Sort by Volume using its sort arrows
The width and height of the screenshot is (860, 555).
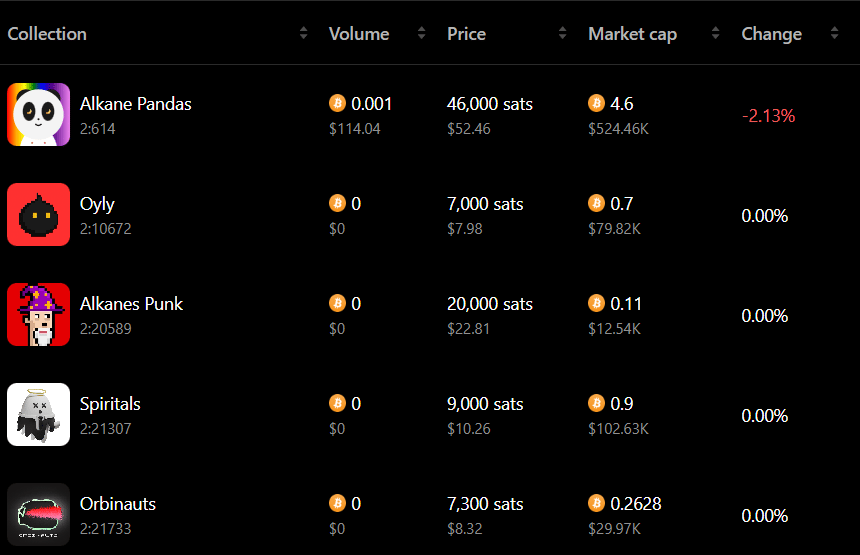[x=421, y=33]
